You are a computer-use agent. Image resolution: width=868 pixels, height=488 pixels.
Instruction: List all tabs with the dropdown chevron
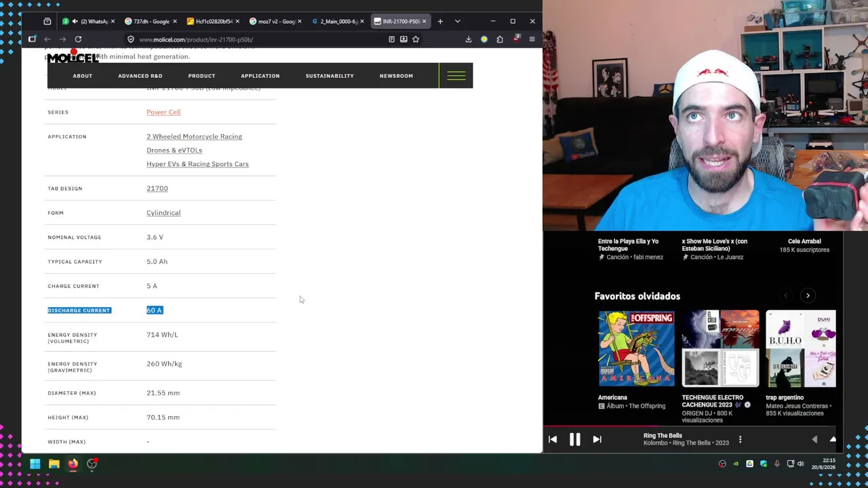click(x=457, y=21)
